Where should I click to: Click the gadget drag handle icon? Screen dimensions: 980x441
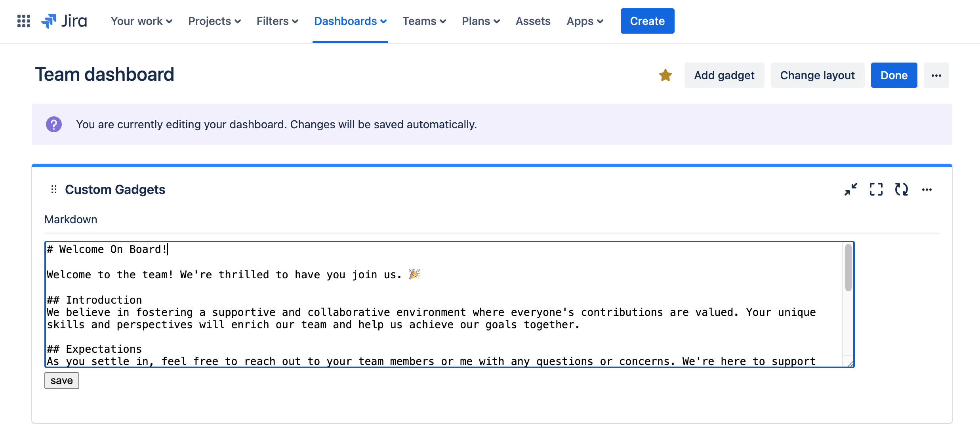tap(54, 190)
